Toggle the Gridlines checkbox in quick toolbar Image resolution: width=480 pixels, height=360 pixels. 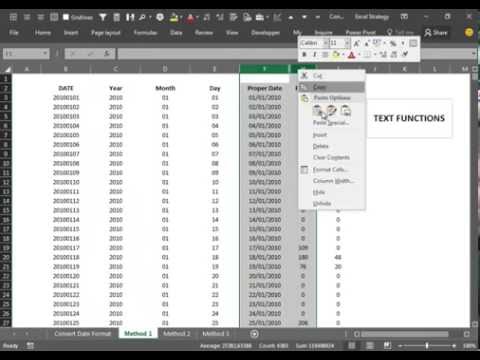pos(66,17)
